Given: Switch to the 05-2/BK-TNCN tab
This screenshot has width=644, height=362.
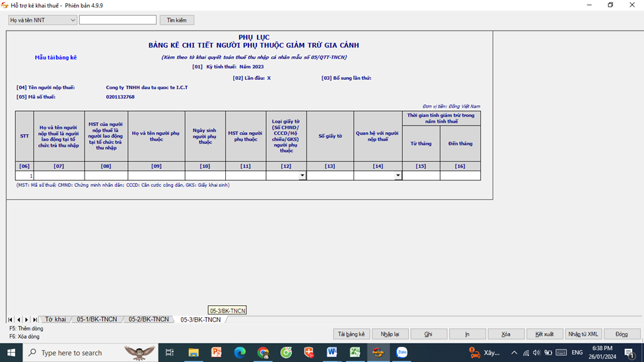Looking at the screenshot, I should click(x=149, y=319).
